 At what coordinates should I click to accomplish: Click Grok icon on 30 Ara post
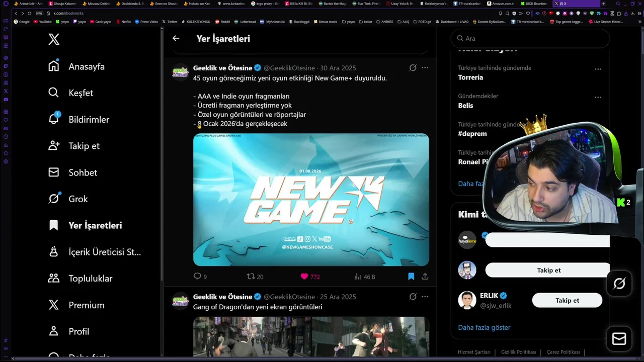[413, 68]
